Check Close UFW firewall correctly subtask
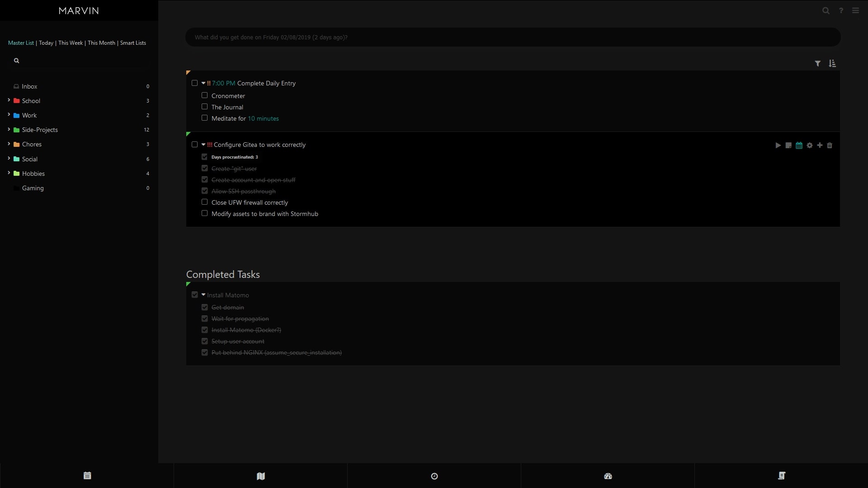 click(205, 202)
